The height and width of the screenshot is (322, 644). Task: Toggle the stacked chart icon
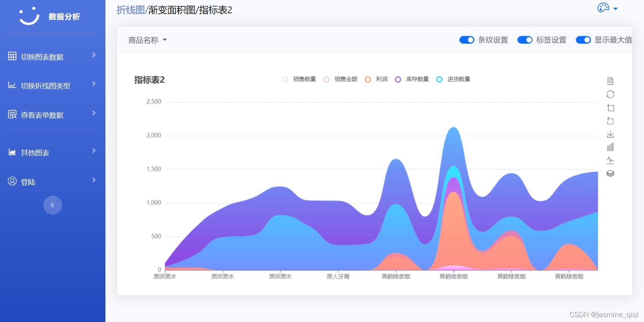[610, 174]
